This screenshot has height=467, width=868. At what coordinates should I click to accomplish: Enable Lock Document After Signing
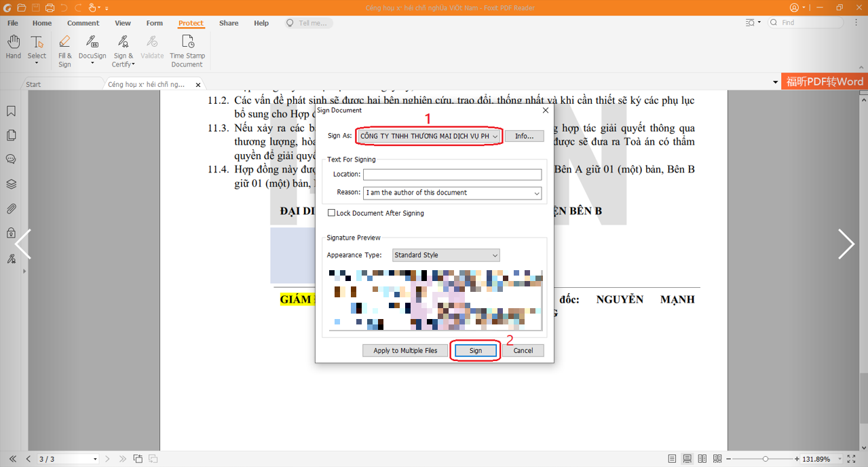click(x=332, y=213)
